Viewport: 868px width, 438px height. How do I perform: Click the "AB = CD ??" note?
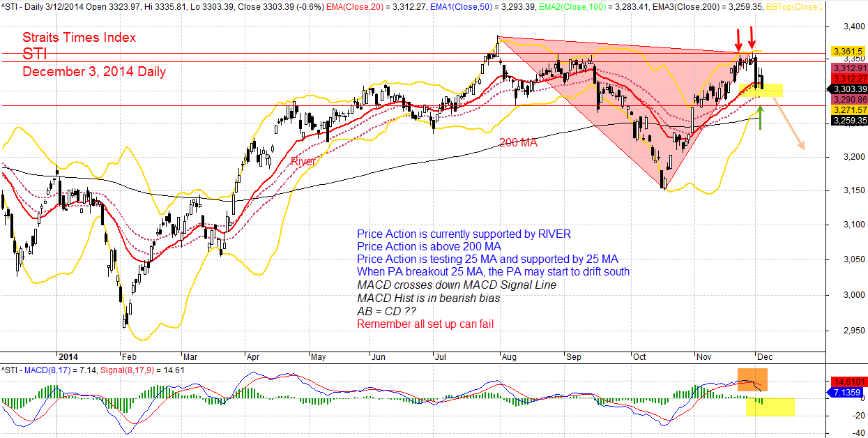[x=386, y=311]
